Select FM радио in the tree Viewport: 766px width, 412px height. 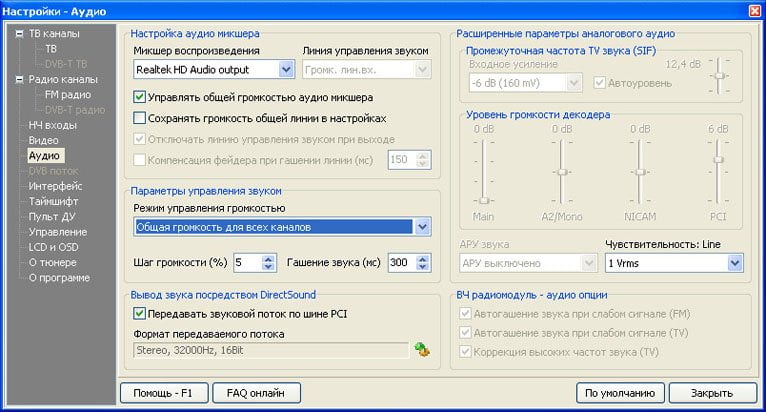tap(67, 94)
